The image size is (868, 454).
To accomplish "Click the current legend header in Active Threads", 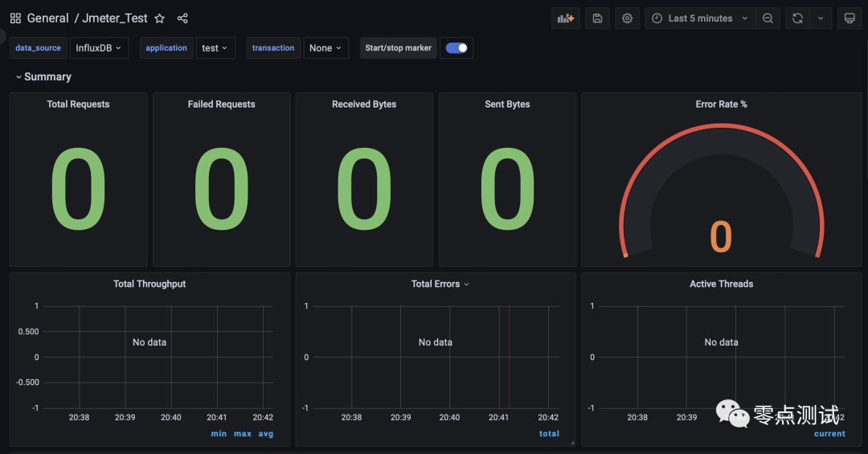I will point(829,434).
